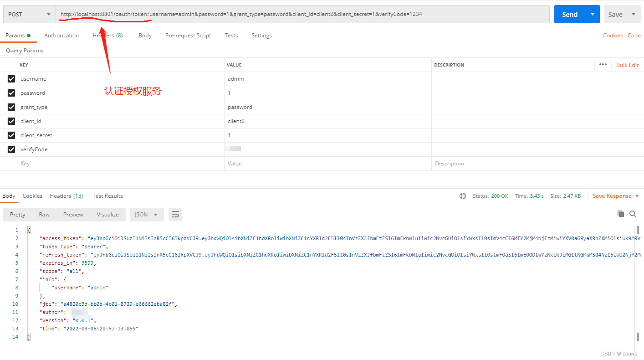Uncheck the password parameter checkbox
The height and width of the screenshot is (360, 644).
pyautogui.click(x=11, y=93)
